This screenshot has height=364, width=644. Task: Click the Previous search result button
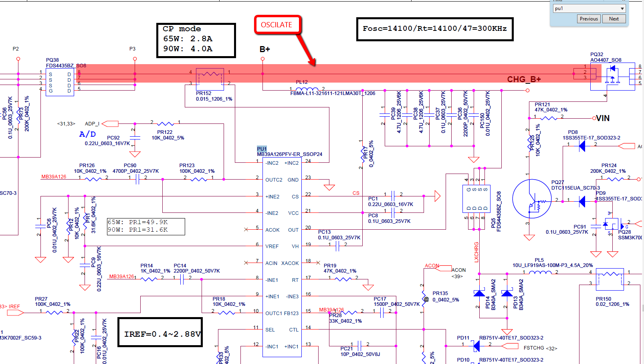tap(589, 19)
